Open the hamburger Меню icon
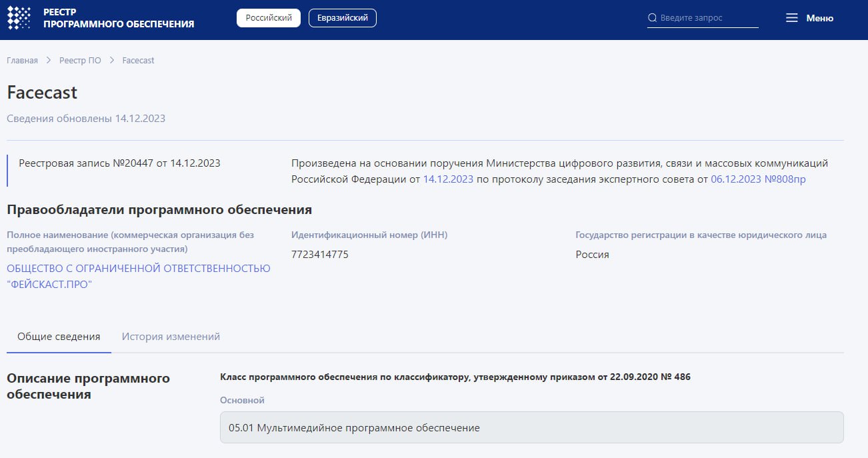The image size is (868, 458). click(x=792, y=18)
